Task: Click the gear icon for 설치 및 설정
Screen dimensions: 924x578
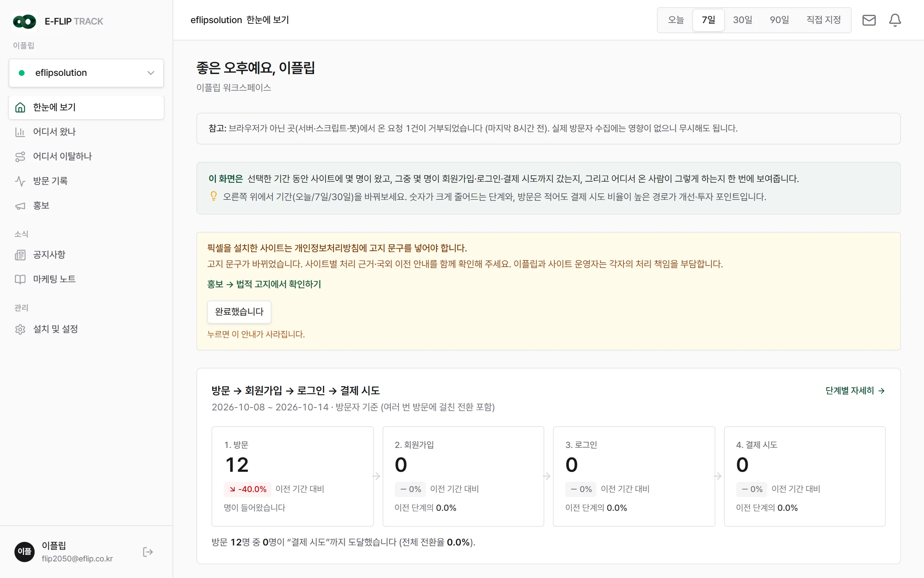Action: click(20, 329)
